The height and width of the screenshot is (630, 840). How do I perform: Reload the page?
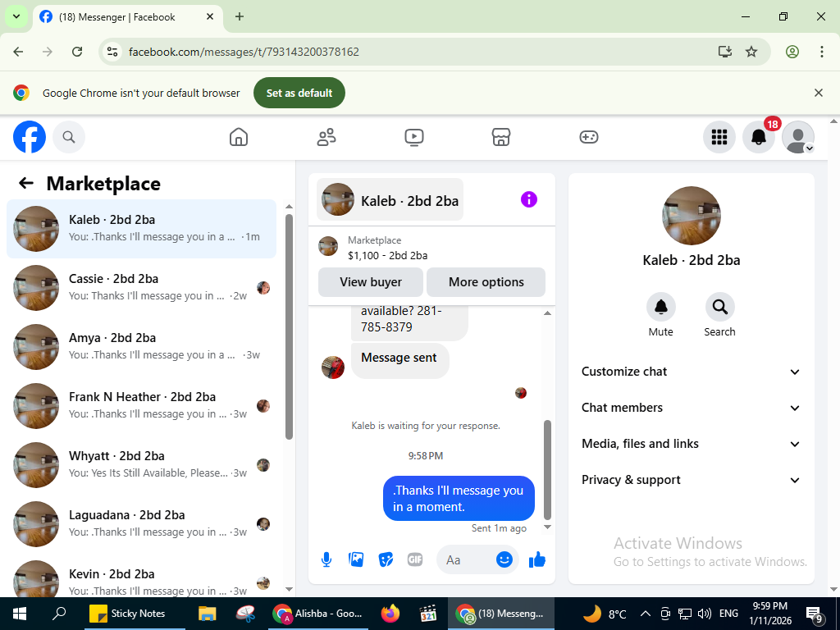coord(77,52)
